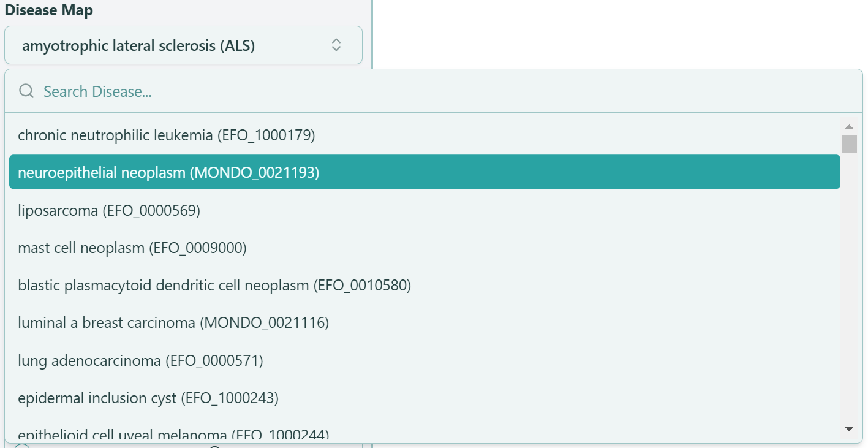This screenshot has height=448, width=868.
Task: Click the scrollbar down arrow in the disease list
Action: pyautogui.click(x=849, y=429)
